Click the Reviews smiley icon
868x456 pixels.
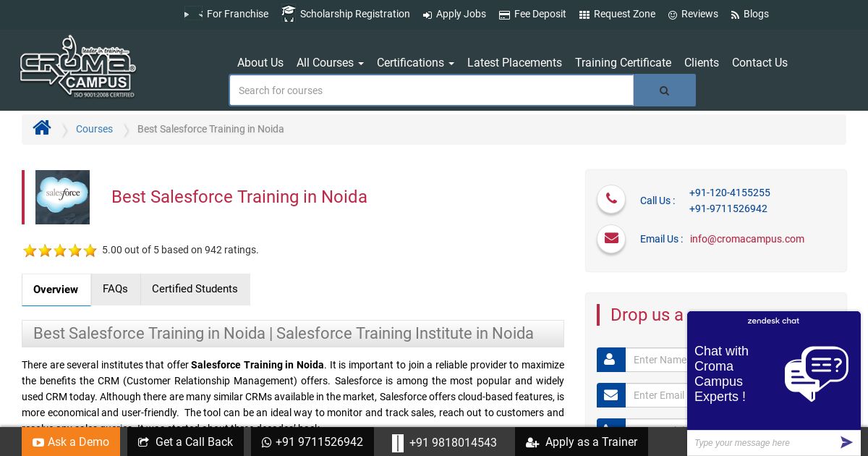673,14
